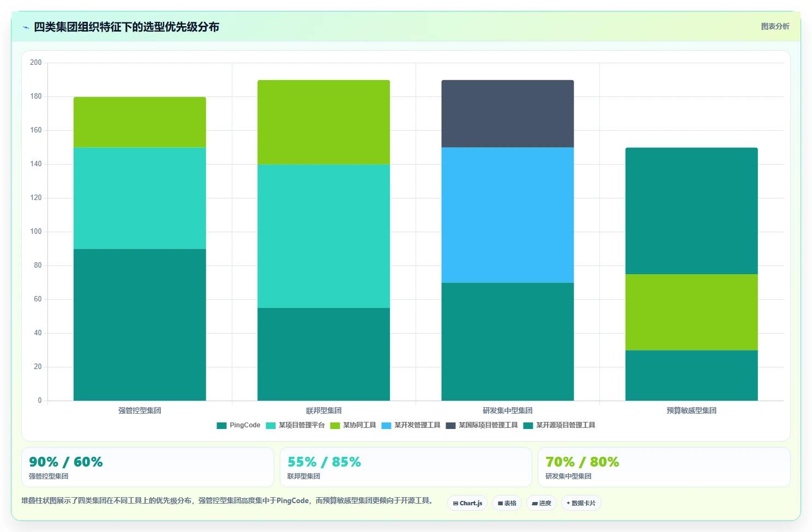Toggle the 某协同工具 legend entry

[353, 425]
